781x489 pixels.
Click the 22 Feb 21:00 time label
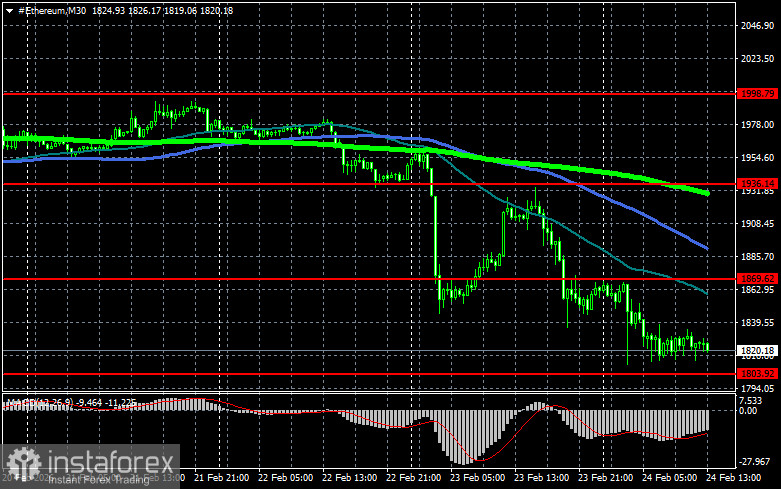pyautogui.click(x=413, y=478)
